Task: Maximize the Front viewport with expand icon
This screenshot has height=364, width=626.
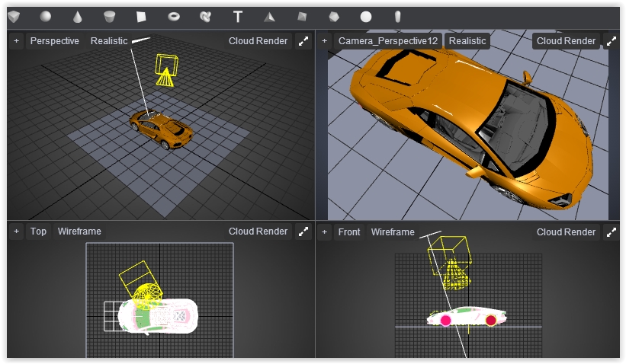Action: (x=612, y=231)
